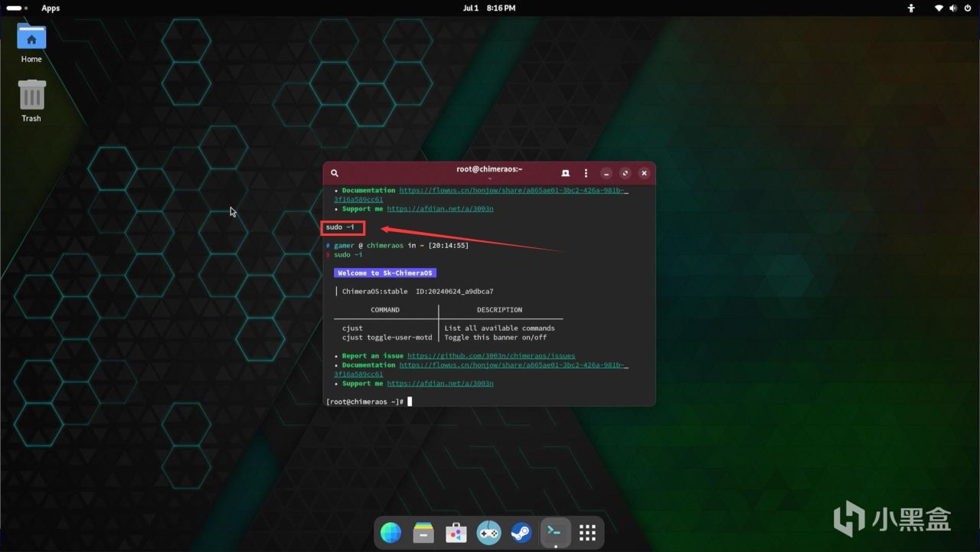The image size is (980, 552).
Task: Open the file manager in the dock
Action: pyautogui.click(x=423, y=533)
